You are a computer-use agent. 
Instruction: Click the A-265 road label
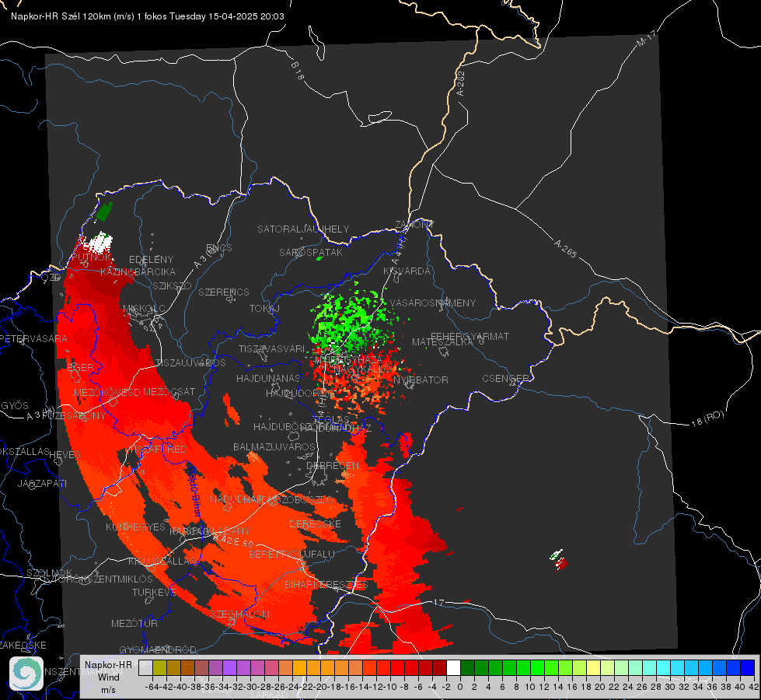[565, 249]
